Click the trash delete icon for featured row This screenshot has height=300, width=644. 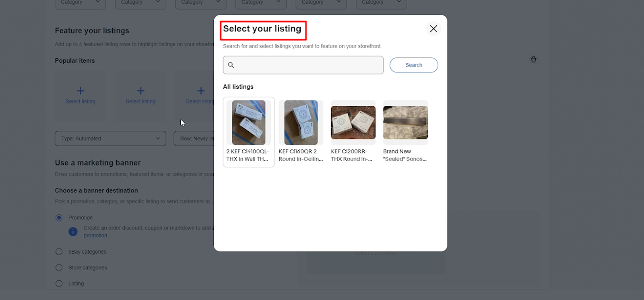(x=534, y=60)
